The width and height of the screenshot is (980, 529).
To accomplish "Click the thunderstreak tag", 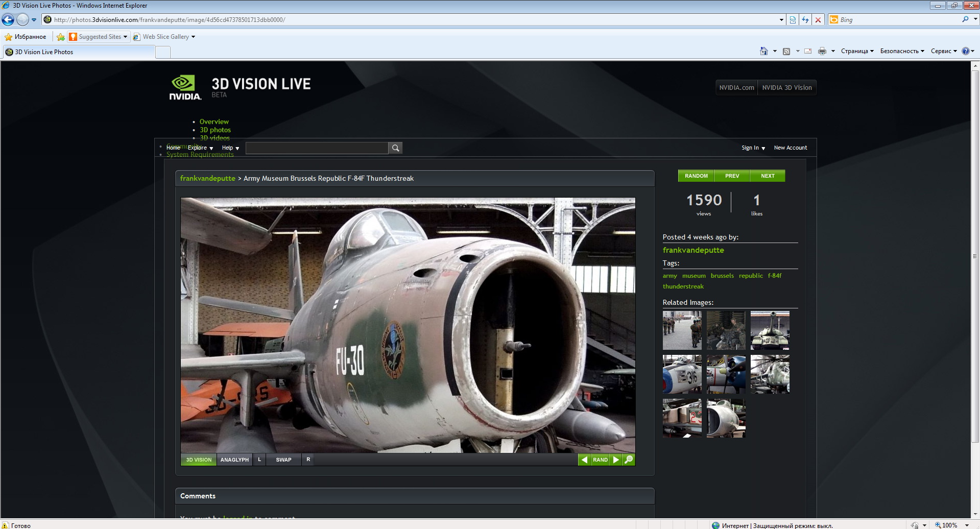I will pyautogui.click(x=683, y=286).
